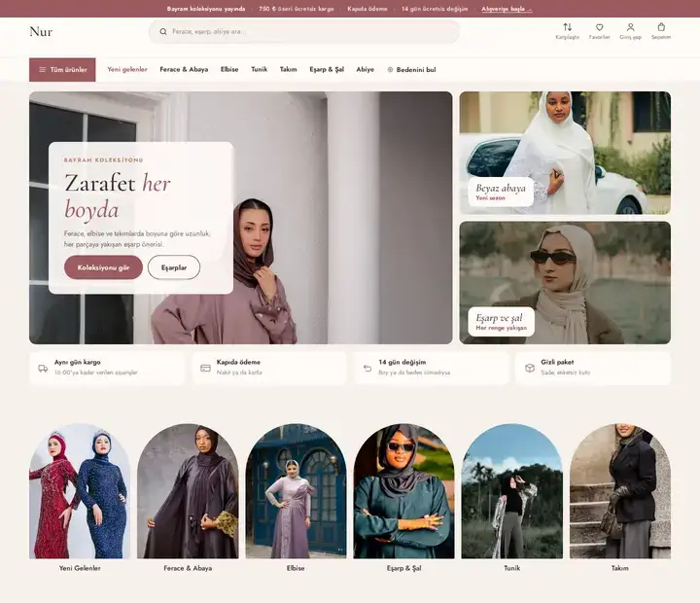Open the Beyaz abaya promo card
Viewport: 700px width, 603px height.
(565, 153)
